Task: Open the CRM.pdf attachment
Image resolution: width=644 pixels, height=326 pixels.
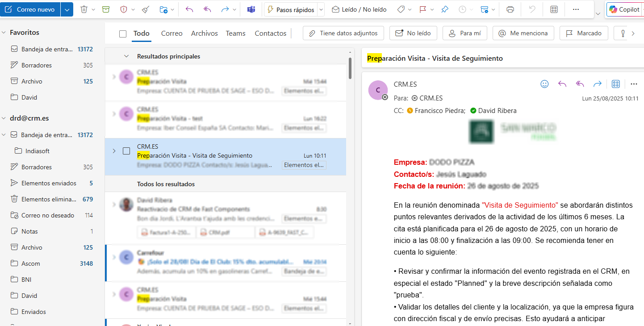Action: (x=226, y=232)
